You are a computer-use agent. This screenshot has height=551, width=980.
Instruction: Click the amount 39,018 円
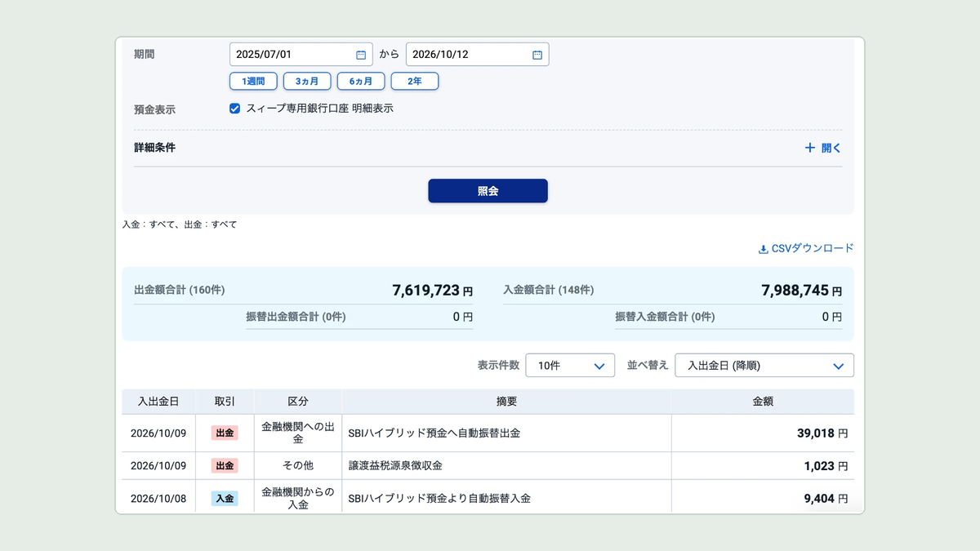(822, 433)
